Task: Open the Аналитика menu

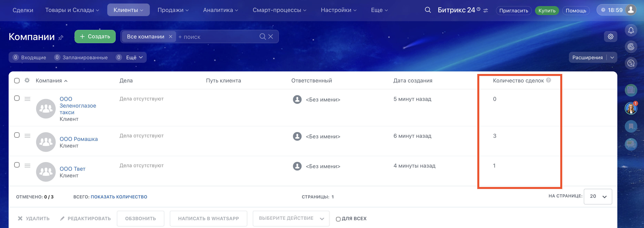Action: point(220,10)
